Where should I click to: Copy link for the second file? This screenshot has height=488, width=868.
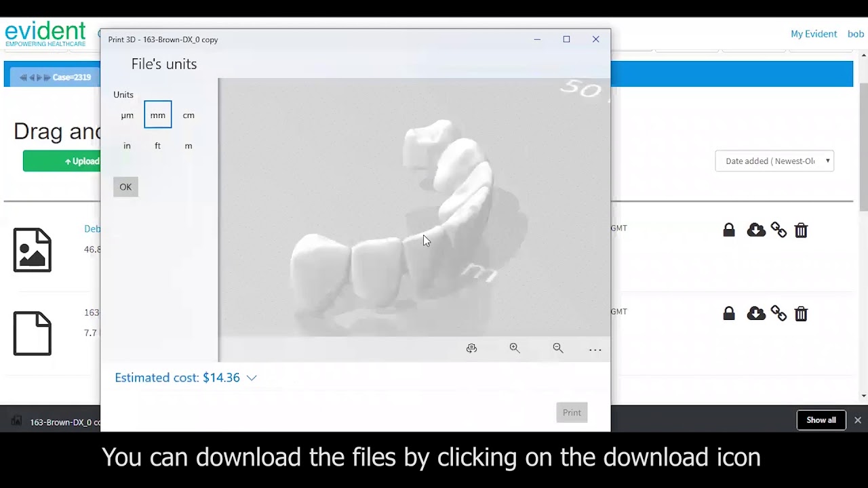point(778,314)
